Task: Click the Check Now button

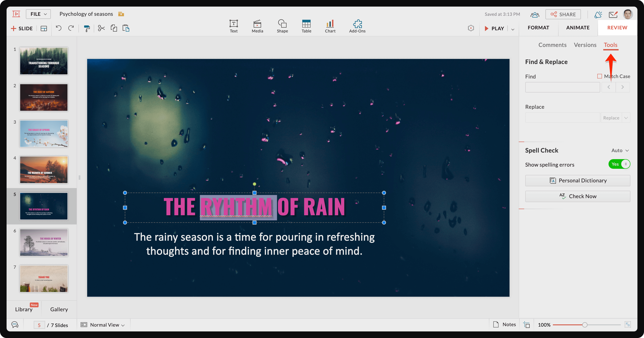Action: coord(578,196)
